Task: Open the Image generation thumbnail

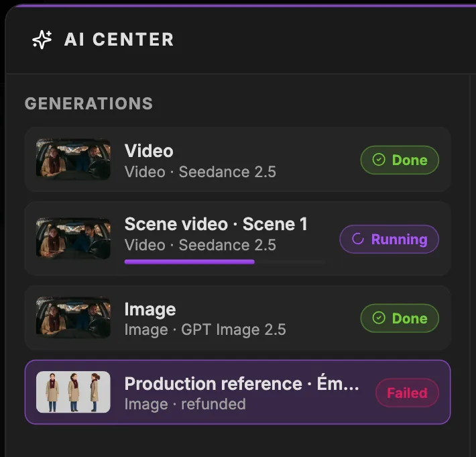Action: pos(73,317)
